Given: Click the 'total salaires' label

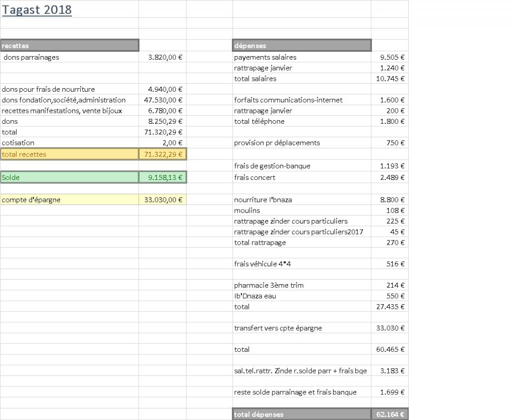Looking at the screenshot, I should tap(255, 79).
